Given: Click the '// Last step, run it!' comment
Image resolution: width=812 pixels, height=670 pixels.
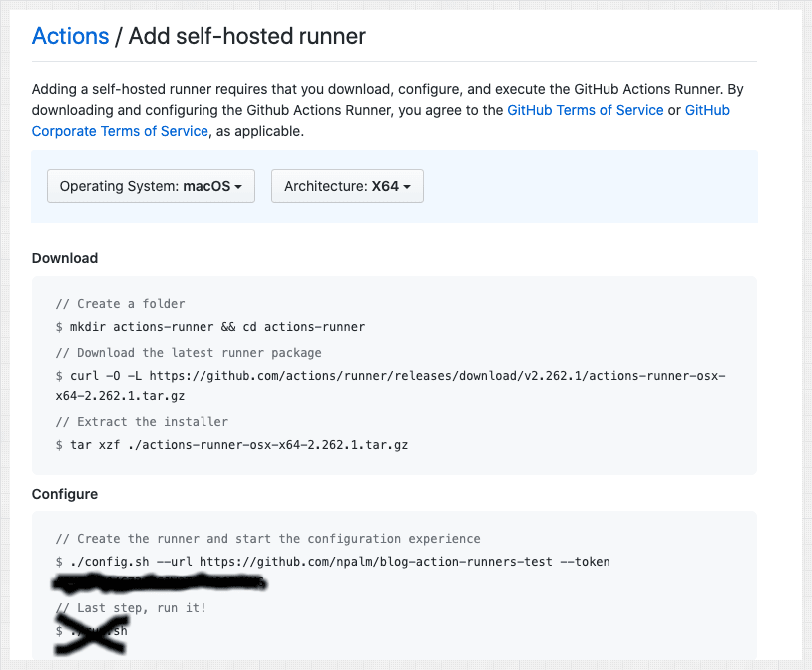Looking at the screenshot, I should point(131,608).
